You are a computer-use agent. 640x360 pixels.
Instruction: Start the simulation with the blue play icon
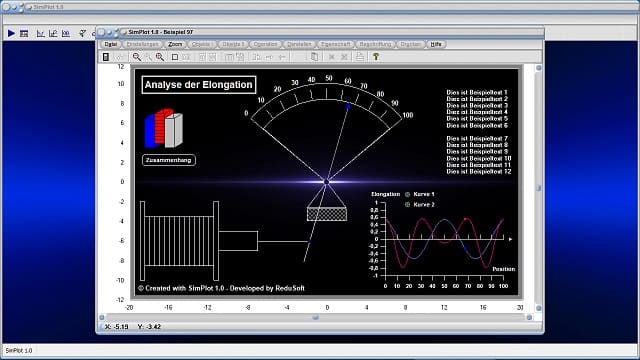point(11,33)
